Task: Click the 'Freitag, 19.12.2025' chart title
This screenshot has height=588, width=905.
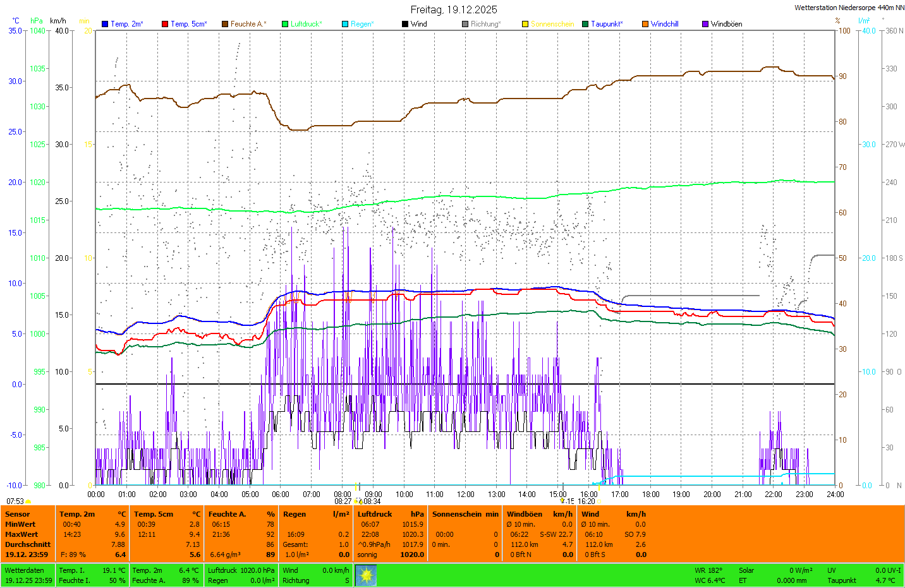Action: (x=453, y=9)
